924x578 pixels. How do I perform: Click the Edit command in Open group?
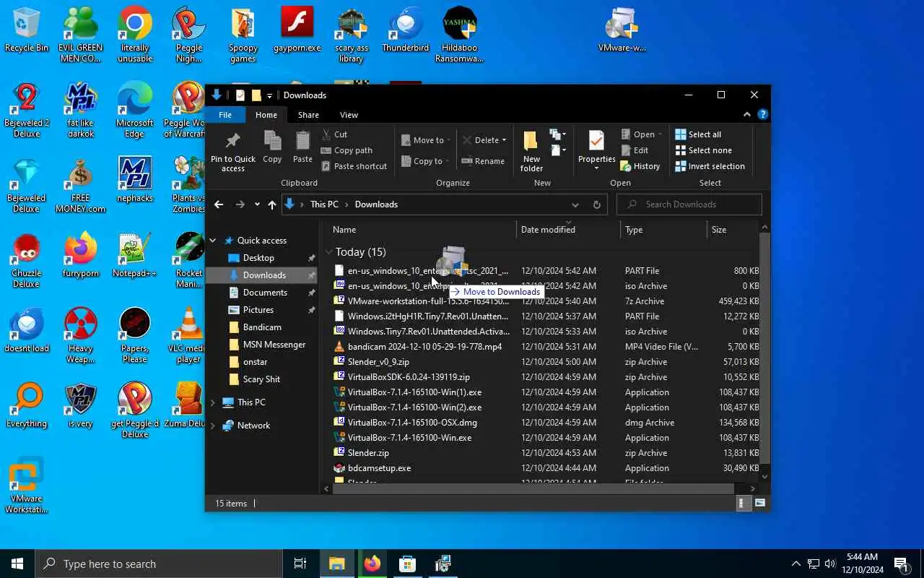click(x=635, y=150)
